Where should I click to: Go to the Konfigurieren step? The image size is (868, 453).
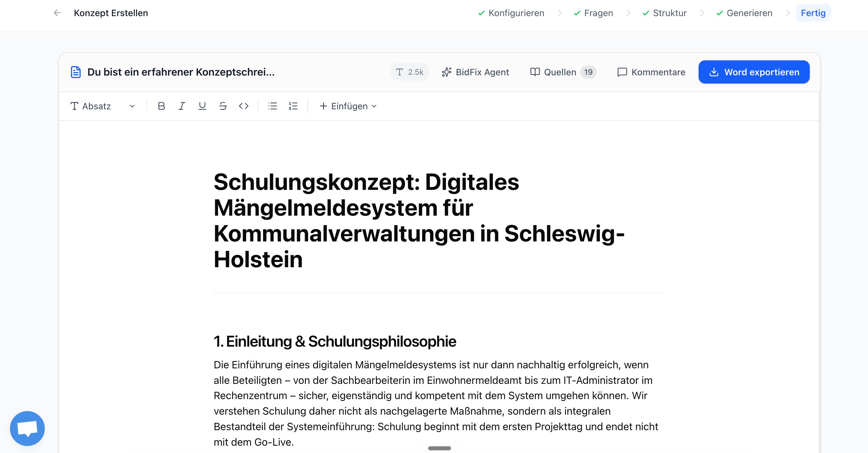pyautogui.click(x=511, y=13)
